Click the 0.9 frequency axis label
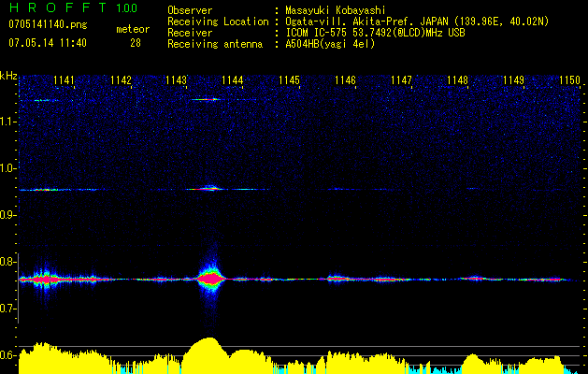Image resolution: width=588 pixels, height=374 pixels. point(8,215)
